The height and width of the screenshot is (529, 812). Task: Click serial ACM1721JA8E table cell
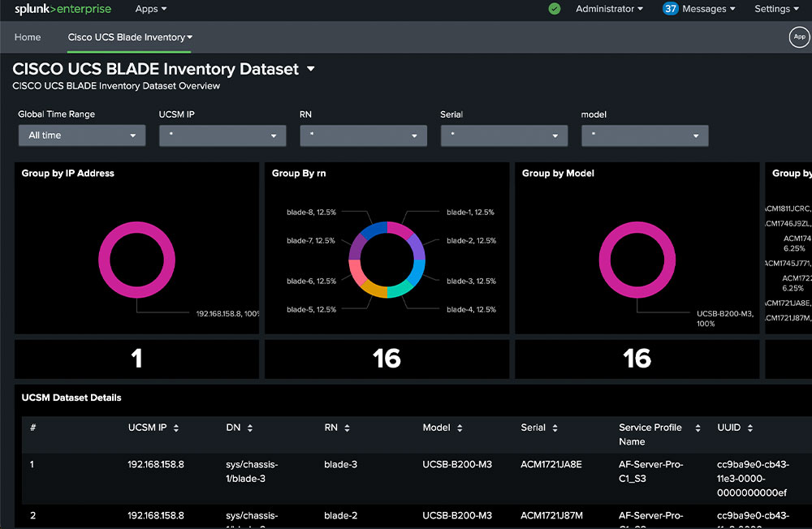551,464
